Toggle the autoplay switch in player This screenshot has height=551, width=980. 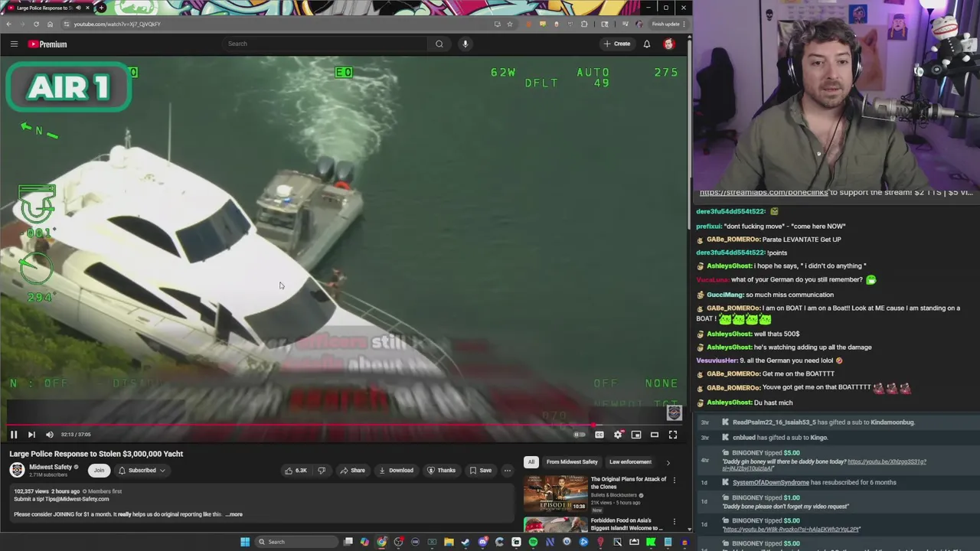click(x=580, y=435)
